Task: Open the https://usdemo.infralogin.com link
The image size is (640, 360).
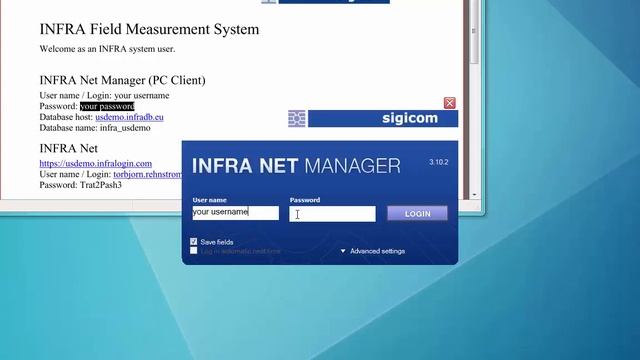Action: (96, 163)
